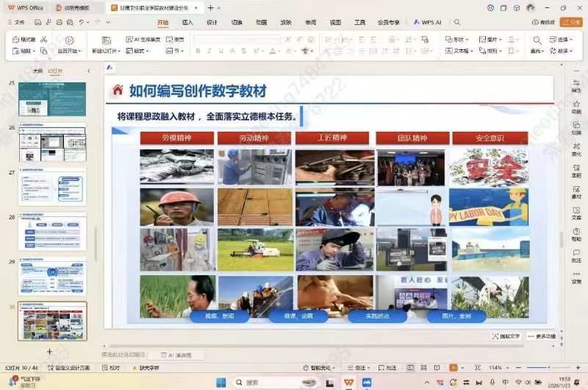Add a new slide with plus icon
This screenshot has width=588, height=390.
[50, 351]
